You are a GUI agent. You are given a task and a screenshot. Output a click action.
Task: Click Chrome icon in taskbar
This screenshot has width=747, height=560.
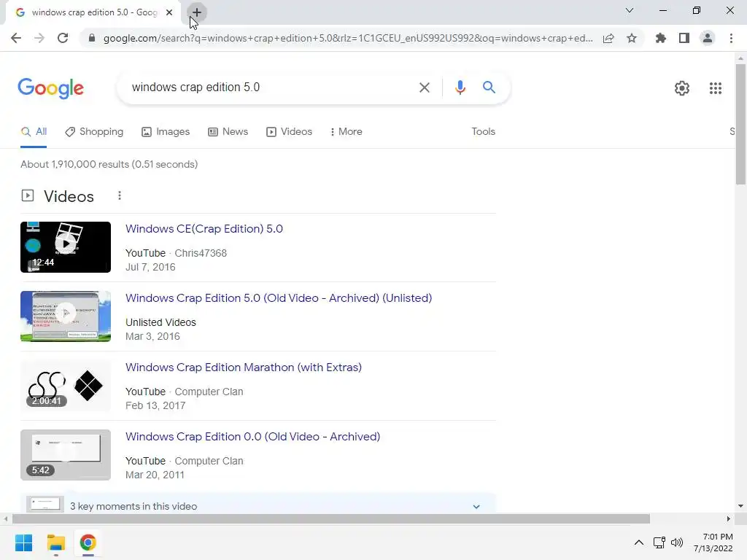88,542
